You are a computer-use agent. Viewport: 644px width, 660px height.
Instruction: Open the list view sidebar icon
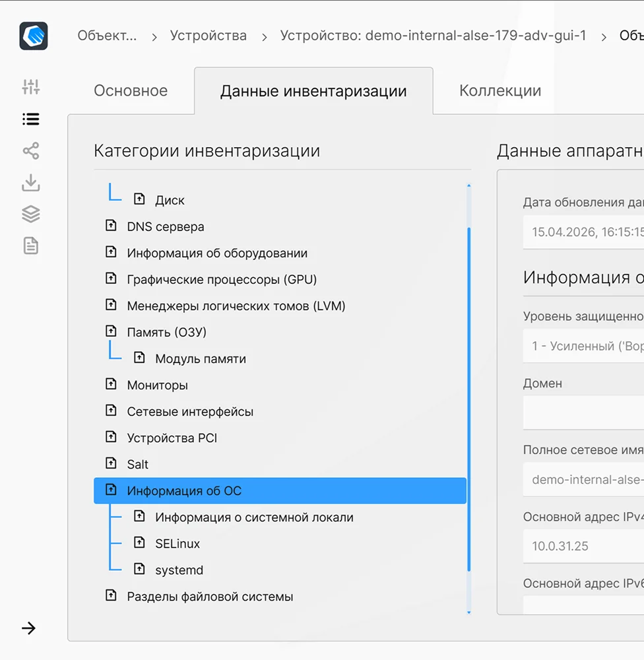(x=31, y=119)
